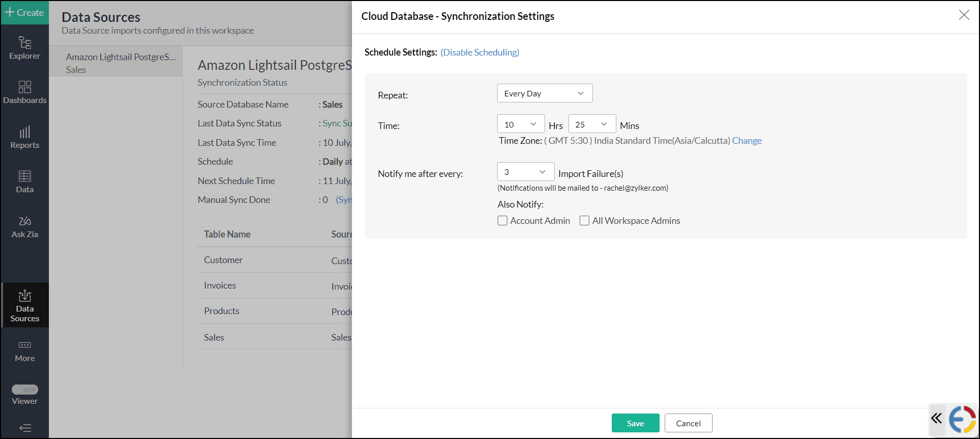Click the Disable Scheduling link
The width and height of the screenshot is (980, 439).
click(480, 53)
